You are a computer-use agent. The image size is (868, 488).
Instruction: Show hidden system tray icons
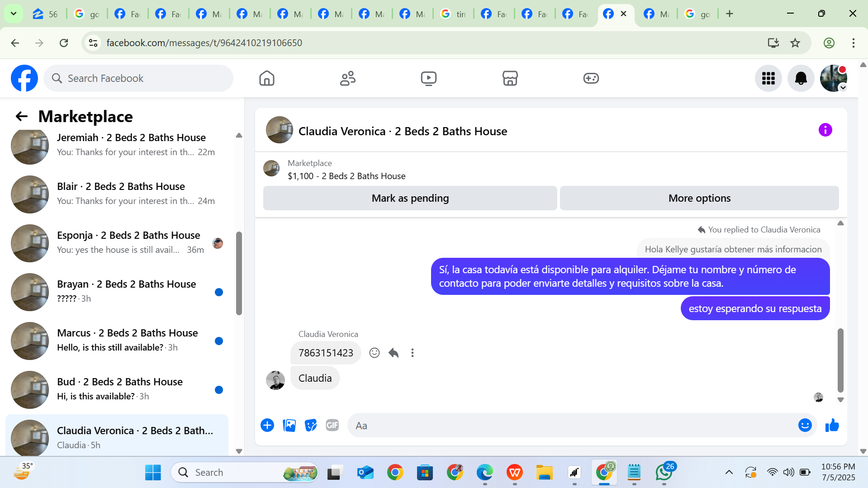tap(729, 473)
